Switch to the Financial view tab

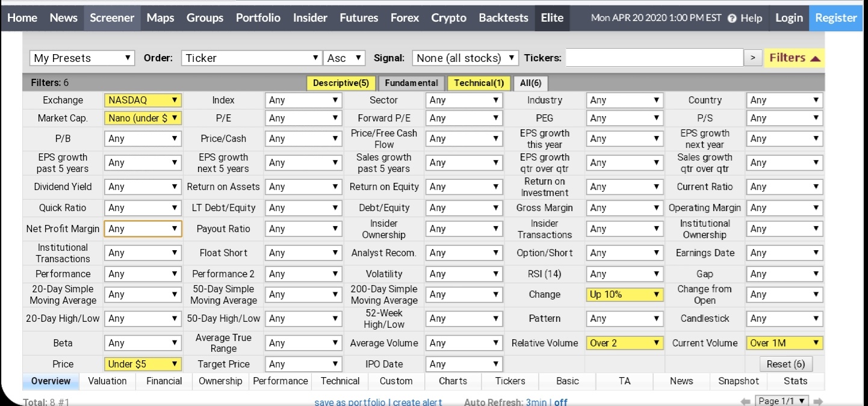[x=164, y=381]
